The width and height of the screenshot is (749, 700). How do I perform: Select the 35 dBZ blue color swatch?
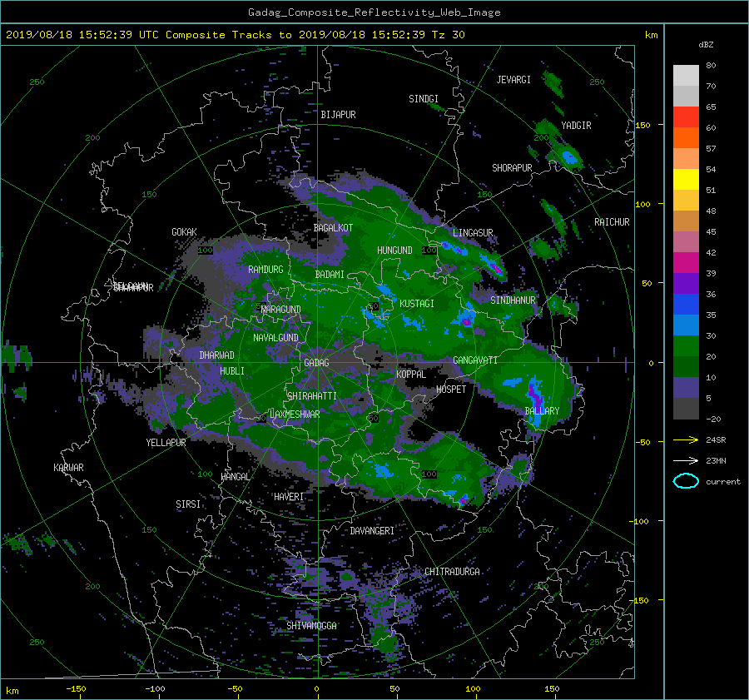(x=686, y=325)
